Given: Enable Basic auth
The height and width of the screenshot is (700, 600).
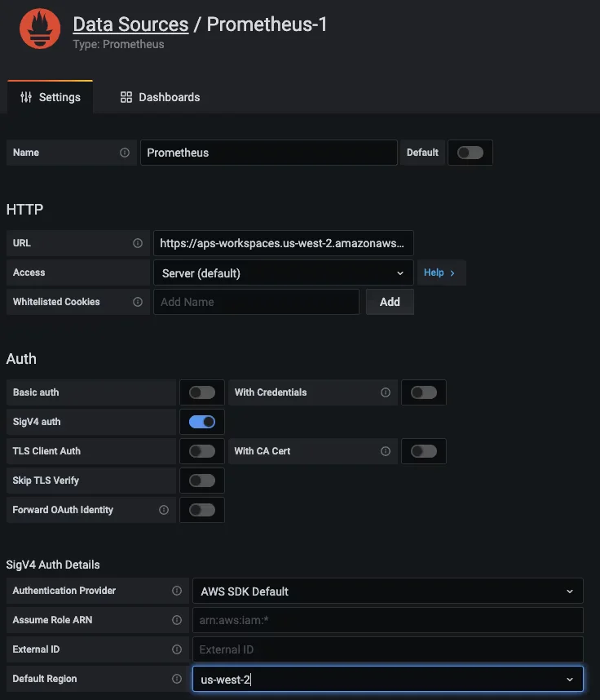Looking at the screenshot, I should [202, 392].
